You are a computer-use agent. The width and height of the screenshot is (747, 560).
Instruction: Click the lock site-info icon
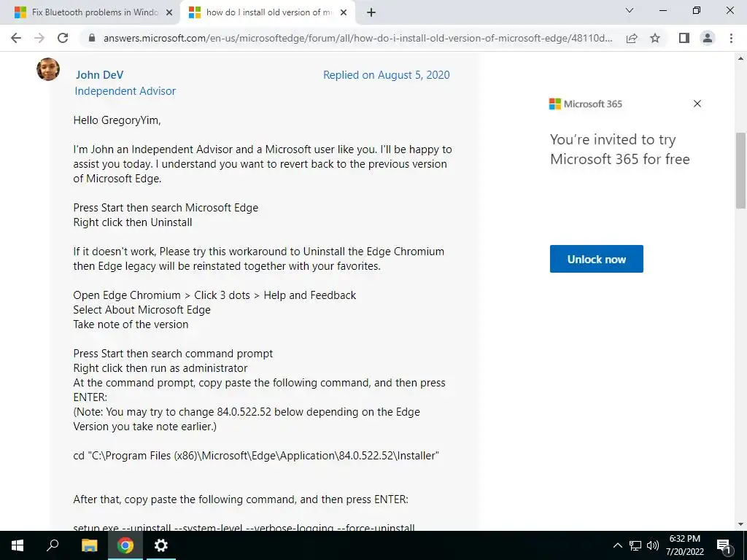[x=92, y=38]
